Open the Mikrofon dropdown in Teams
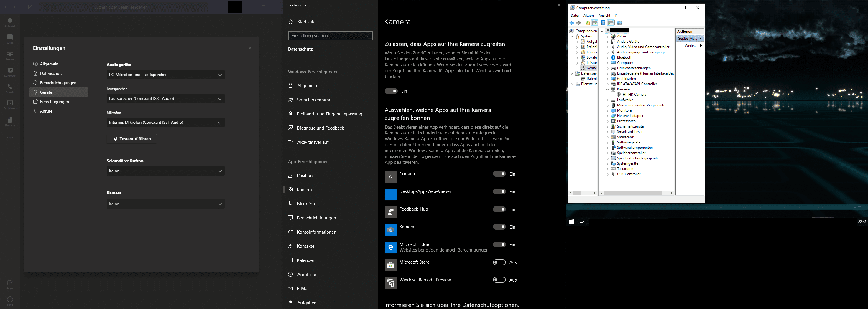This screenshot has height=309, width=868. [x=165, y=123]
